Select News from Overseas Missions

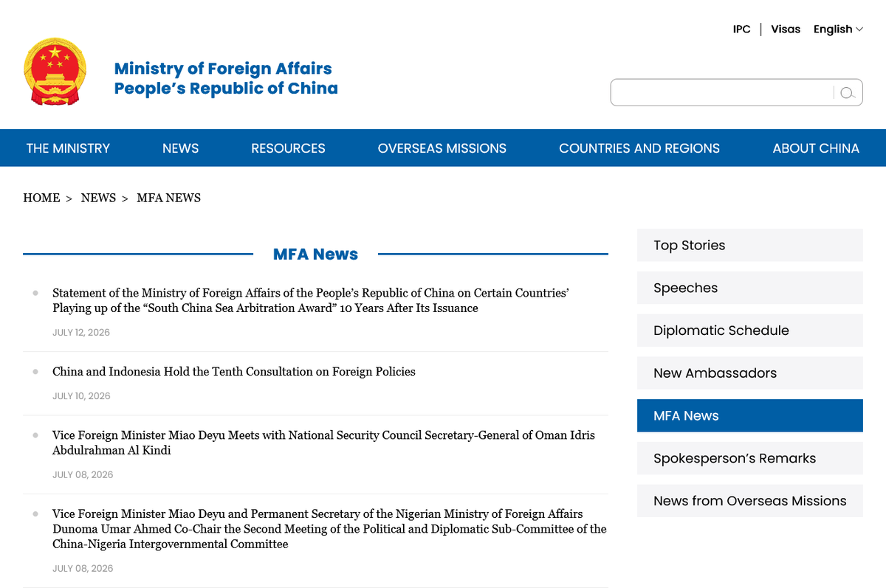coord(750,501)
